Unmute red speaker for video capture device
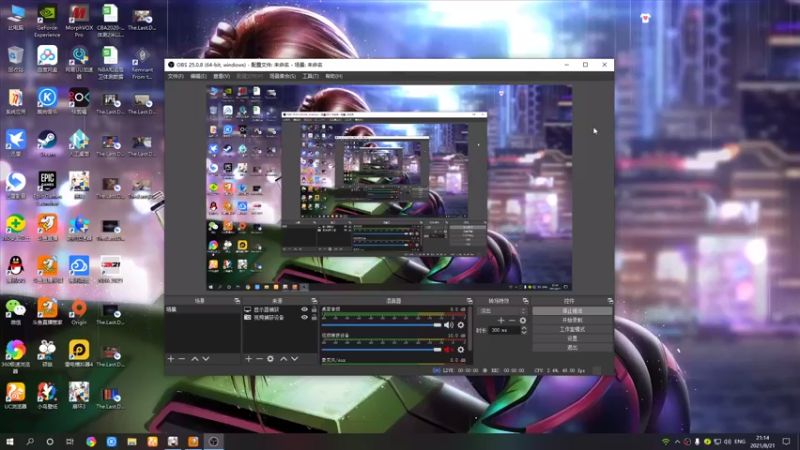 (448, 349)
